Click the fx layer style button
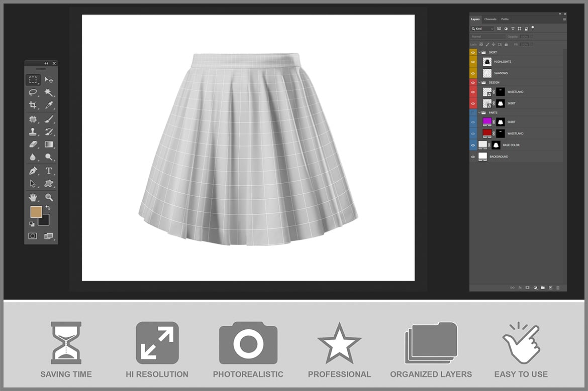The image size is (588, 391). [x=520, y=288]
